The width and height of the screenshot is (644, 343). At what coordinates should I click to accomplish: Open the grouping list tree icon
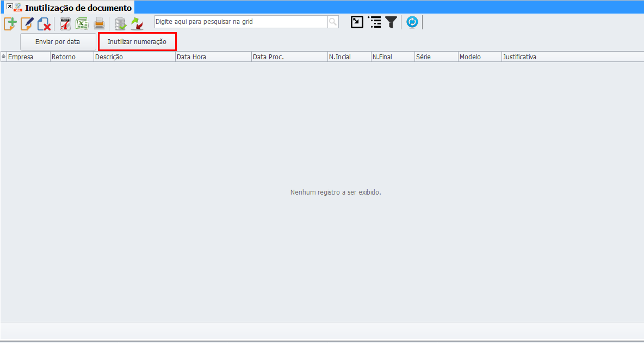374,22
